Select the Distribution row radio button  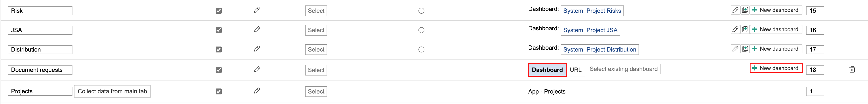click(x=421, y=49)
